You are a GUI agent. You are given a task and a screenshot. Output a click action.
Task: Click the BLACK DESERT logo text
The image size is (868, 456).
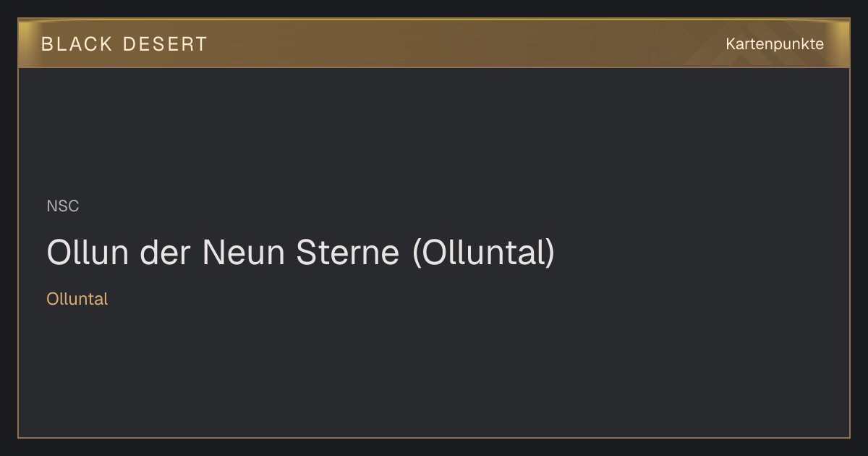pos(124,44)
